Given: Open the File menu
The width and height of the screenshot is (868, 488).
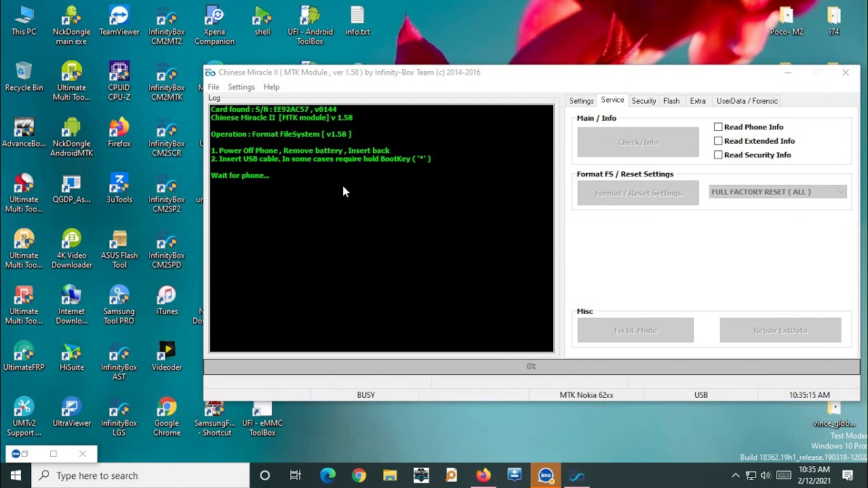Looking at the screenshot, I should click(214, 87).
